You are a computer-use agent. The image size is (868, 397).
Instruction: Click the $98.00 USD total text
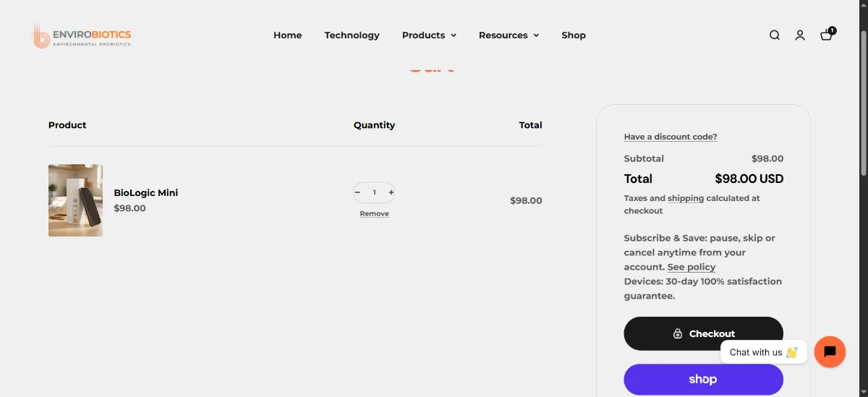(x=749, y=179)
